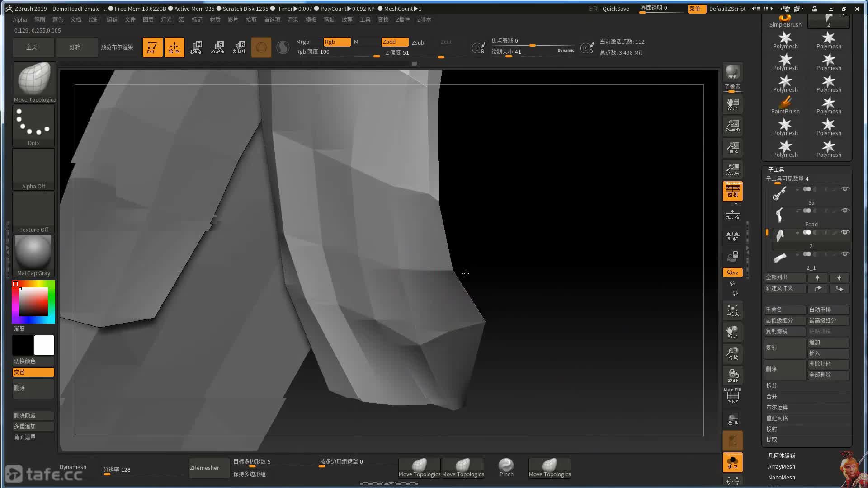Expand the 布尔运算 (Boolean) section
The image size is (868, 488).
click(x=777, y=407)
